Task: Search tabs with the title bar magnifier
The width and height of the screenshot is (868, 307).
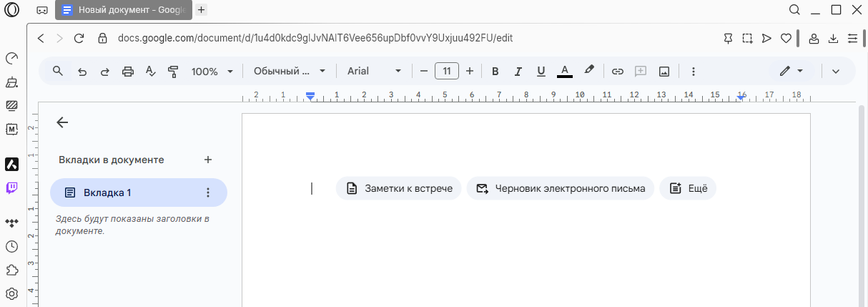Action: [794, 10]
